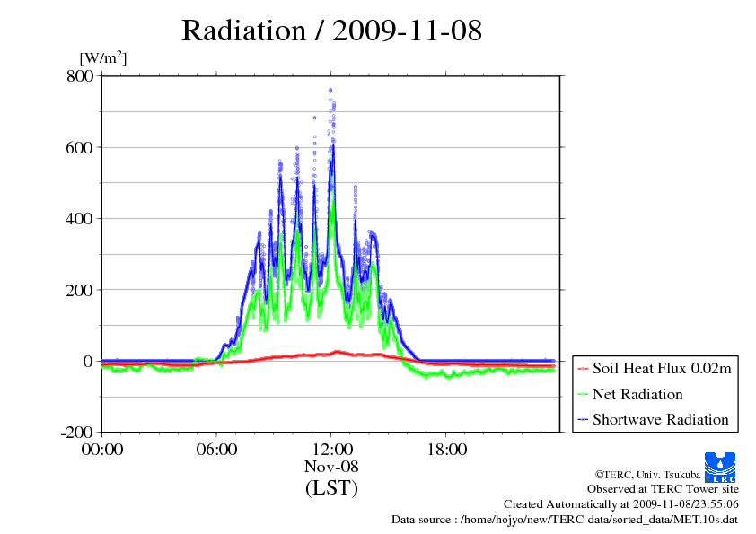This screenshot has width=756, height=534.
Task: Click the -200 y-axis tick label
Action: point(76,433)
